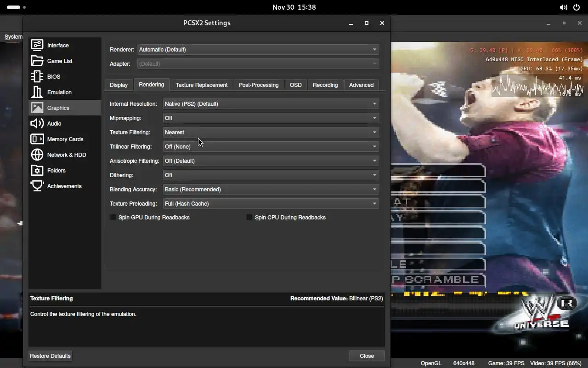Enable Spin GPU During Readbacks checkbox
This screenshot has width=588, height=368.
click(x=113, y=217)
